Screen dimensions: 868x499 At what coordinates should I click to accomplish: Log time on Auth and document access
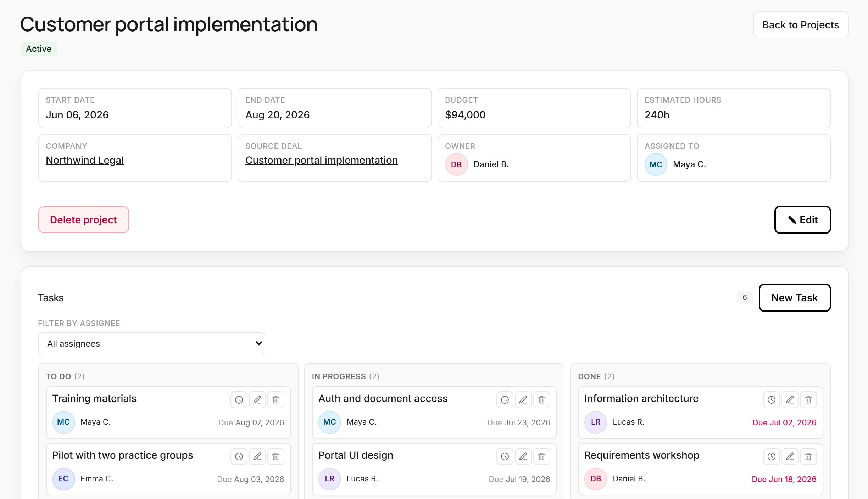click(505, 400)
